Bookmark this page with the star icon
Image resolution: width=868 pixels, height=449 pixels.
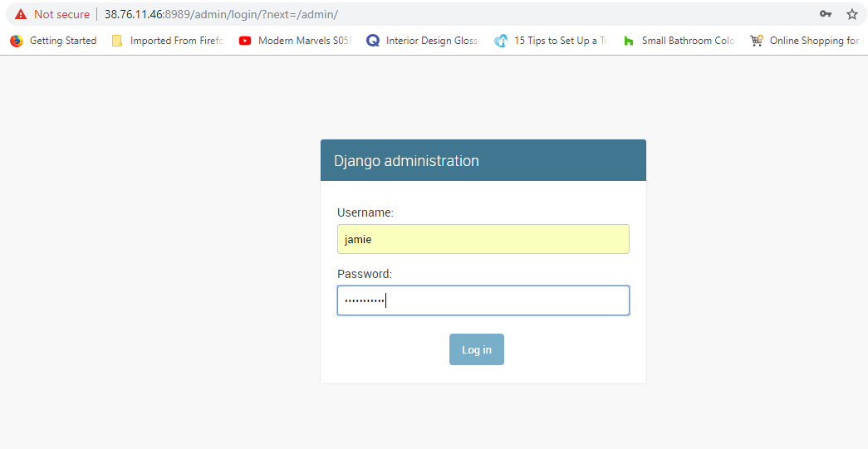click(x=852, y=14)
